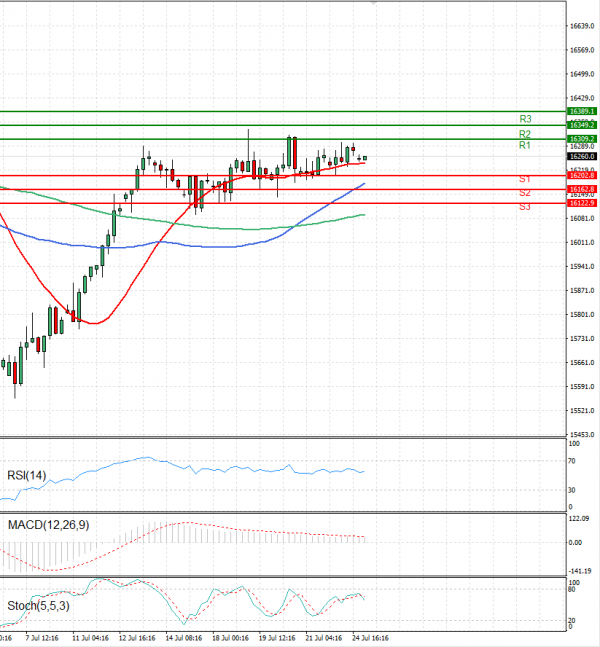The width and height of the screenshot is (600, 647).
Task: Click the S2 support label
Action: point(524,193)
